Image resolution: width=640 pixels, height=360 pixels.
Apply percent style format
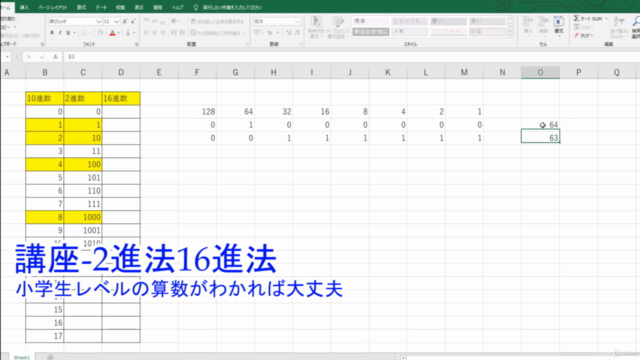coord(270,33)
